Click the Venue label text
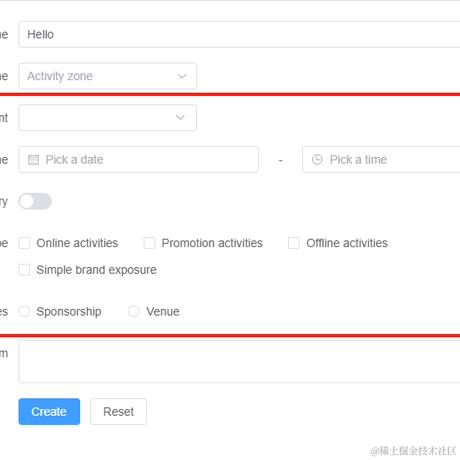This screenshot has height=460, width=460. click(163, 312)
